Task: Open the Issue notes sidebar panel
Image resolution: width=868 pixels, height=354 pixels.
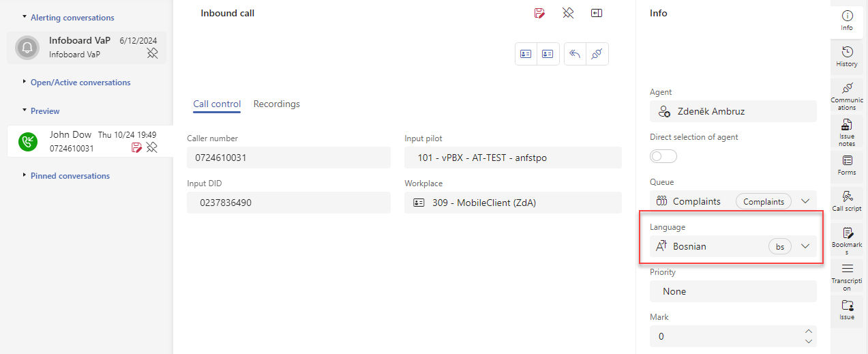Action: (847, 133)
